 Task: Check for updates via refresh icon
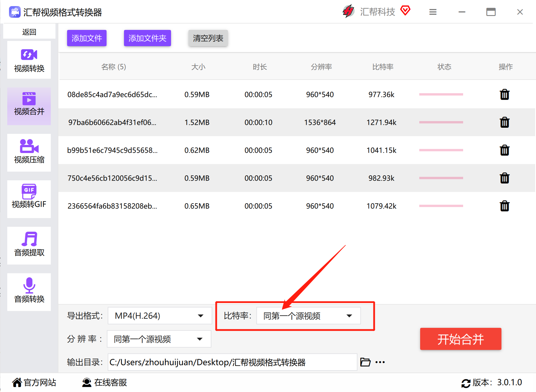pos(466,383)
